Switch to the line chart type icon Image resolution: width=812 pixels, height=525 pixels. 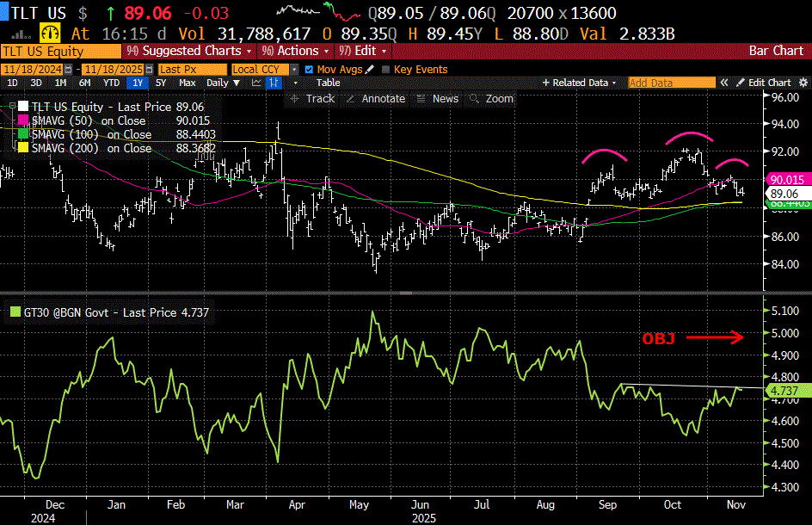click(256, 83)
